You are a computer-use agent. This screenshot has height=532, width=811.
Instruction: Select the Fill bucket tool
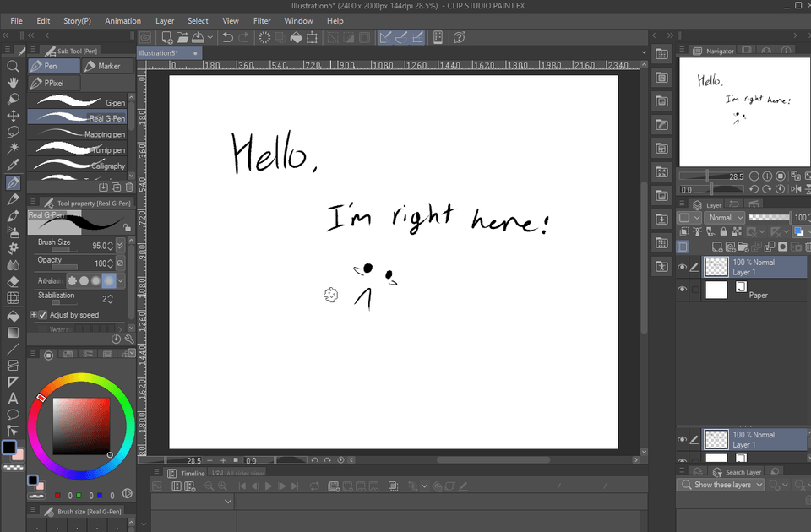(13, 316)
